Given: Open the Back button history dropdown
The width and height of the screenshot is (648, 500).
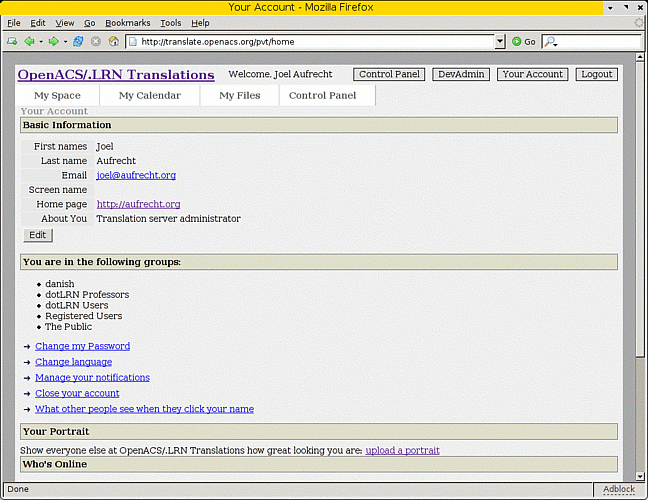Looking at the screenshot, I should [40, 42].
